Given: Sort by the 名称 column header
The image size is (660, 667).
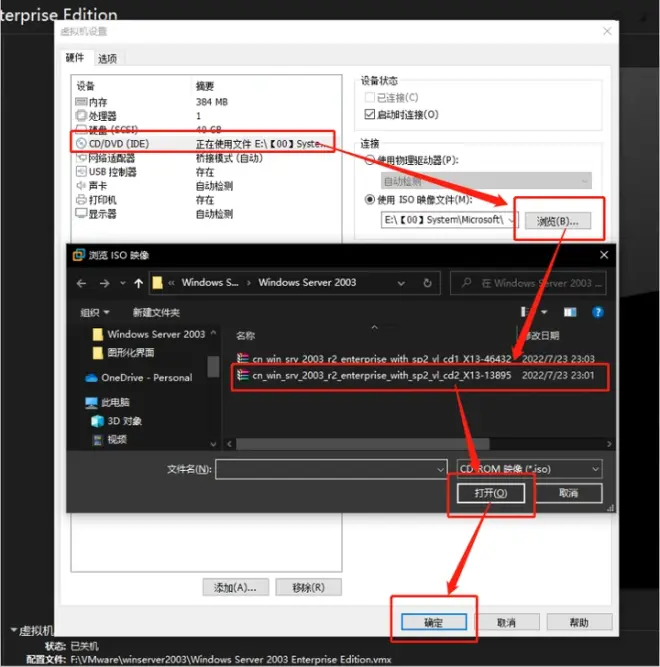Looking at the screenshot, I should point(245,336).
